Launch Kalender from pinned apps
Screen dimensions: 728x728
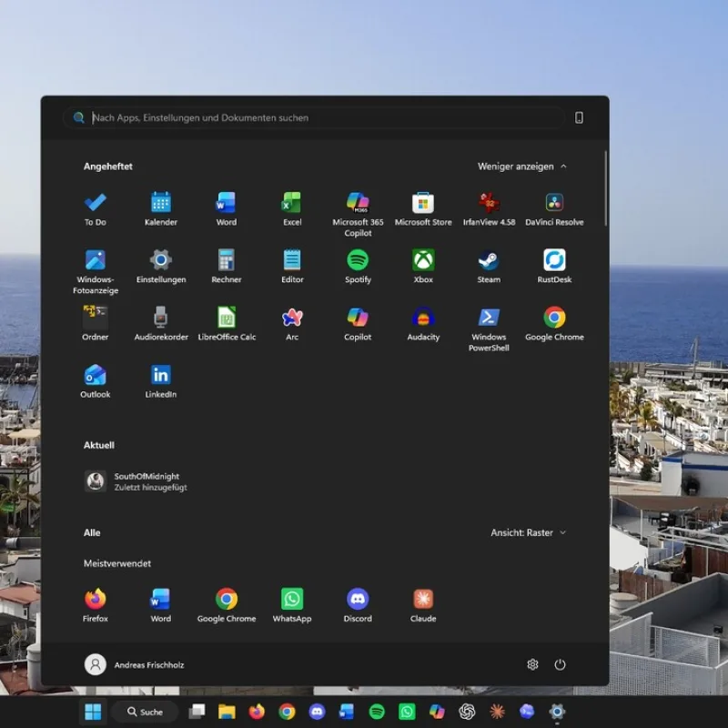[161, 209]
